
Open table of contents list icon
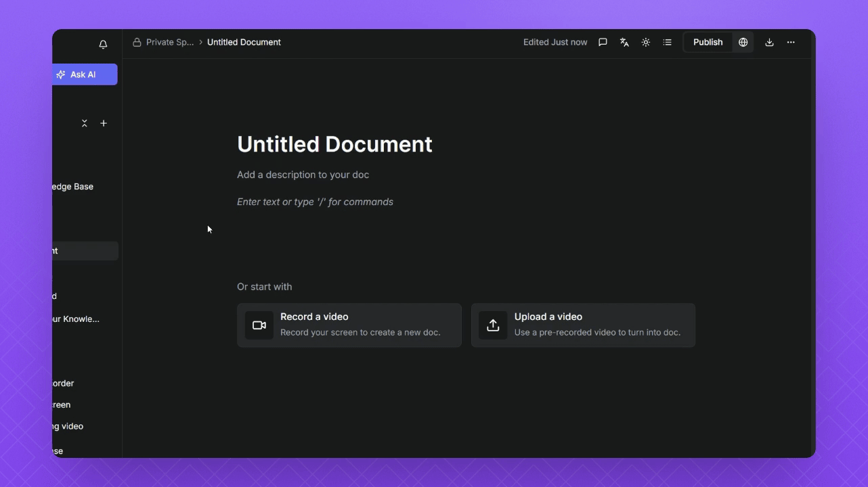(667, 42)
